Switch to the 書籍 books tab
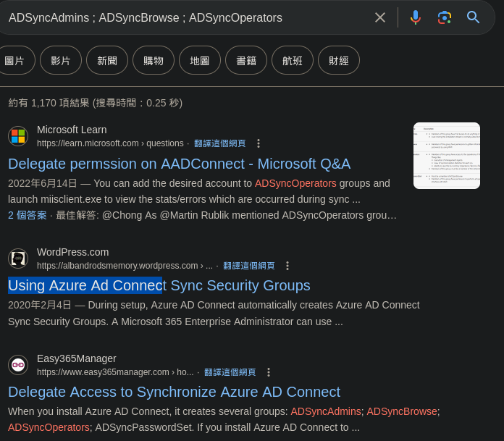The image size is (504, 441). coord(246,60)
